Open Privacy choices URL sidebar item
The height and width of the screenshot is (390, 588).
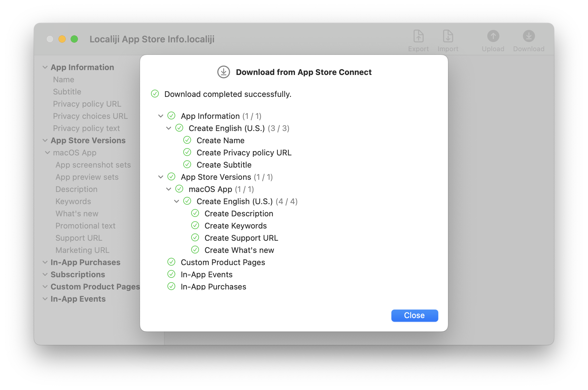click(90, 116)
